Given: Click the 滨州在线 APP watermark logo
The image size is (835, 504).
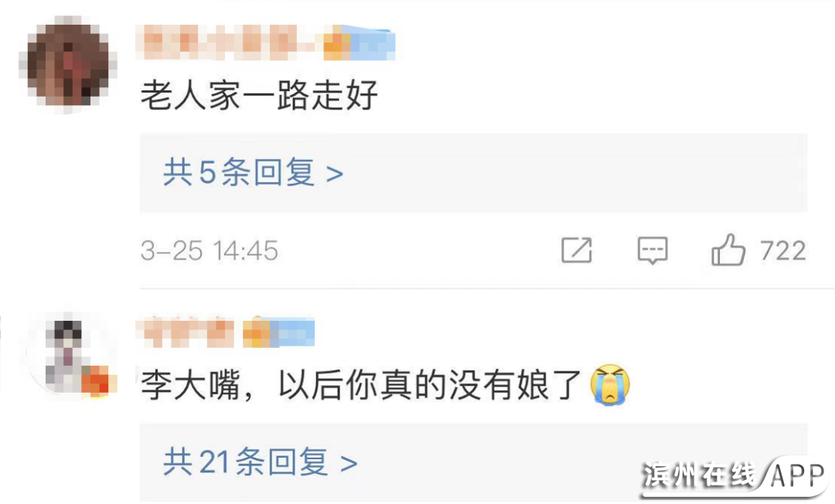Looking at the screenshot, I should [735, 475].
